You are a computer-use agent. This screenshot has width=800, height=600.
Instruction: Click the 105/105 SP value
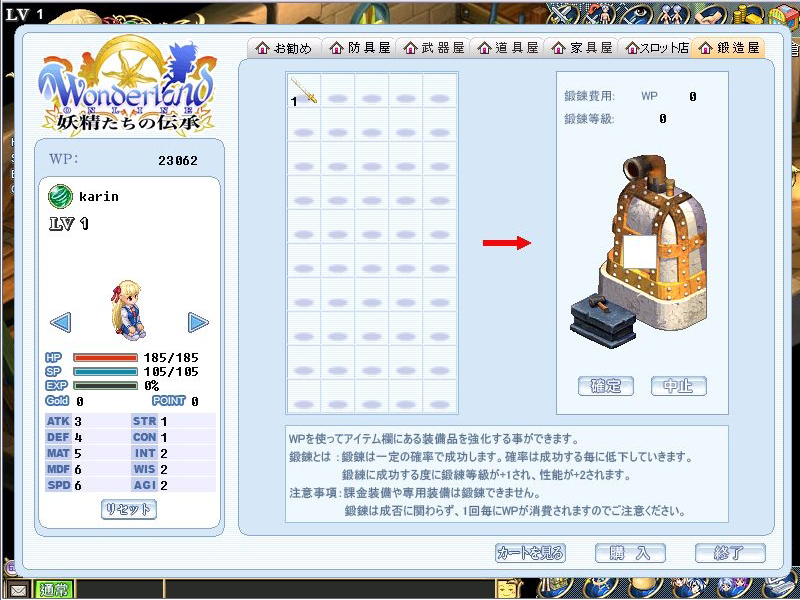tap(171, 371)
